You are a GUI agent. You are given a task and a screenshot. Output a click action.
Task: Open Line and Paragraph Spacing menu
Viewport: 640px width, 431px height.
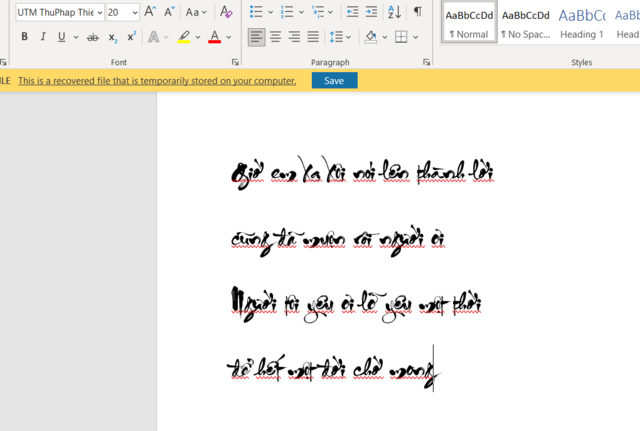(x=340, y=37)
